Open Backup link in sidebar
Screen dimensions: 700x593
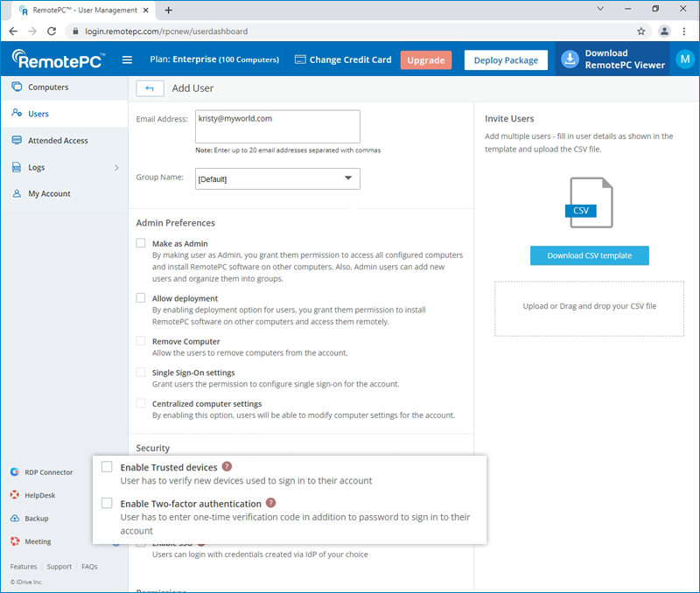pyautogui.click(x=37, y=519)
